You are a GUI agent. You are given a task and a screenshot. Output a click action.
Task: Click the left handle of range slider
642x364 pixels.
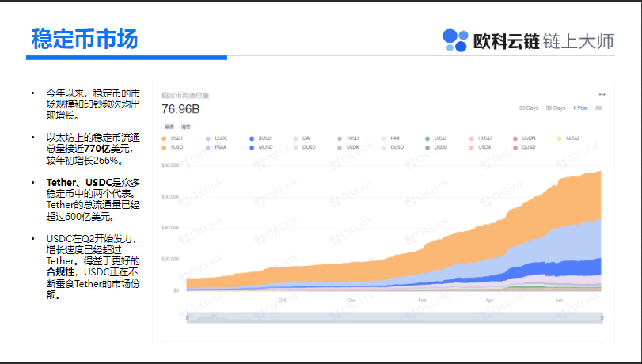pos(188,317)
